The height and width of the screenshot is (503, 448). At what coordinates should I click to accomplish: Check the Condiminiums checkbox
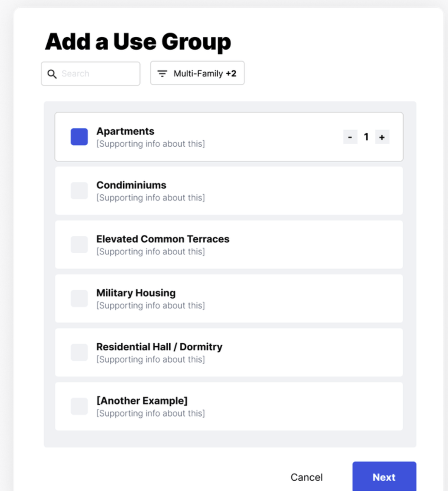[x=79, y=191]
